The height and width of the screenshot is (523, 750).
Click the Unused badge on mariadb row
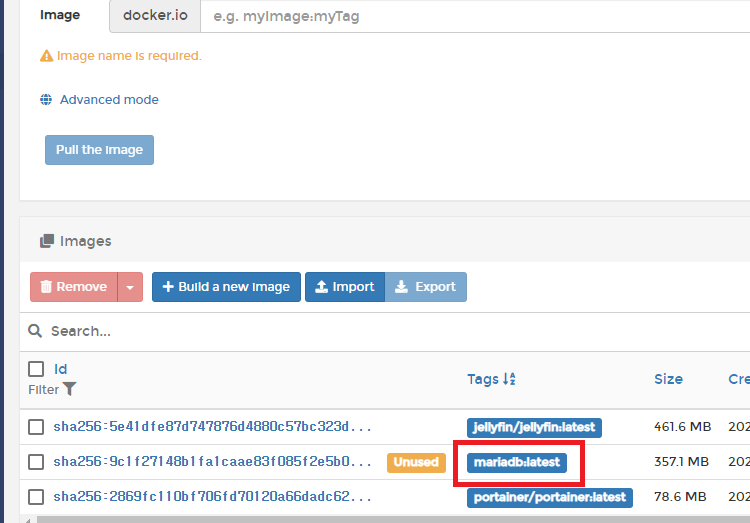tap(416, 462)
